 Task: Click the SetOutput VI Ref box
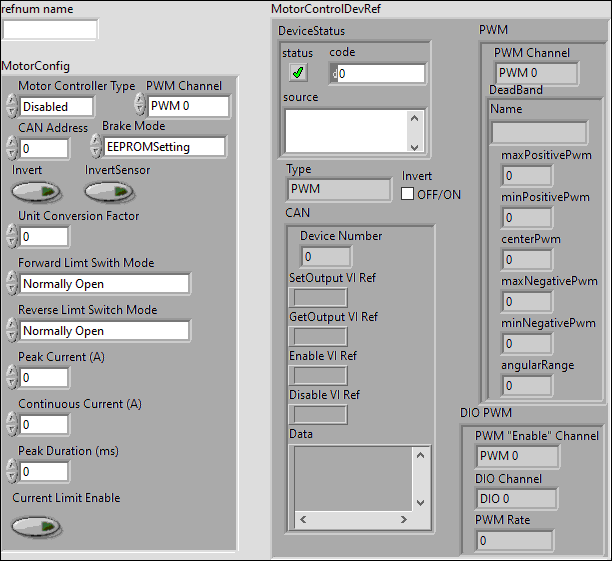318,297
